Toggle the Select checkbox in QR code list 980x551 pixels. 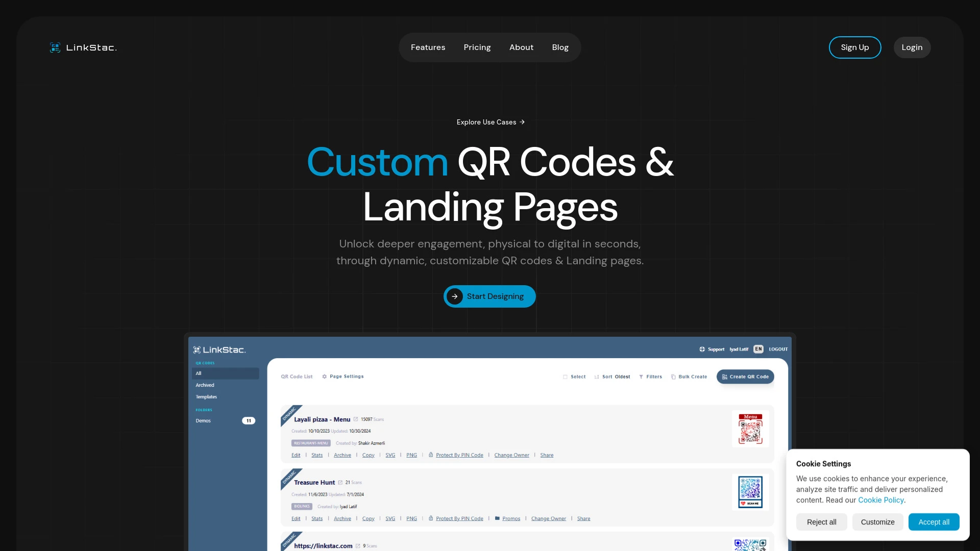tap(564, 376)
